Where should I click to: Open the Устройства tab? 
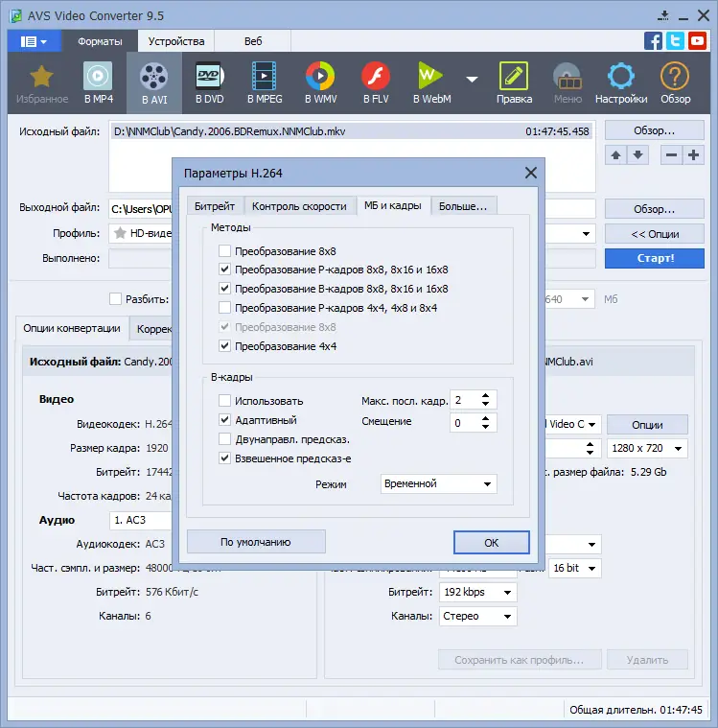coord(176,41)
